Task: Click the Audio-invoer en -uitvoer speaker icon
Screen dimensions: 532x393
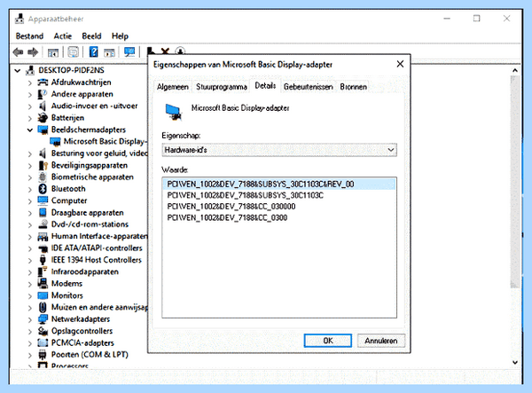Action: click(x=43, y=106)
